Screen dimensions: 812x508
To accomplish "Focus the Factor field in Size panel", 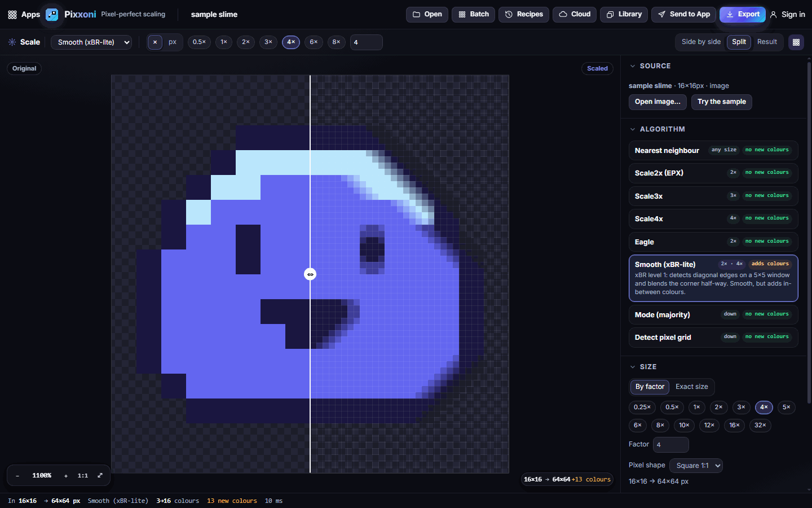I will tap(670, 445).
